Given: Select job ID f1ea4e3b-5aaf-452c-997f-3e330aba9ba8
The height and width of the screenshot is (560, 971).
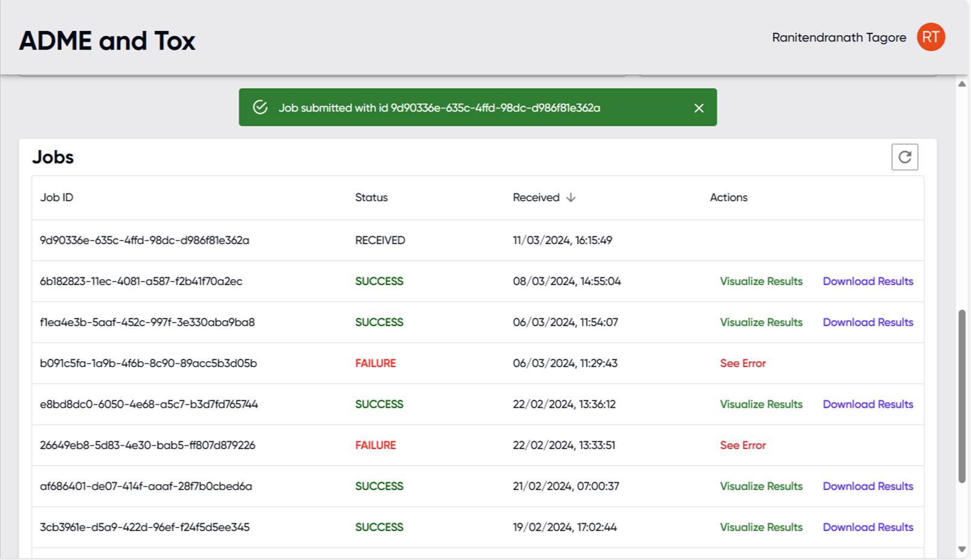Looking at the screenshot, I should (147, 323).
